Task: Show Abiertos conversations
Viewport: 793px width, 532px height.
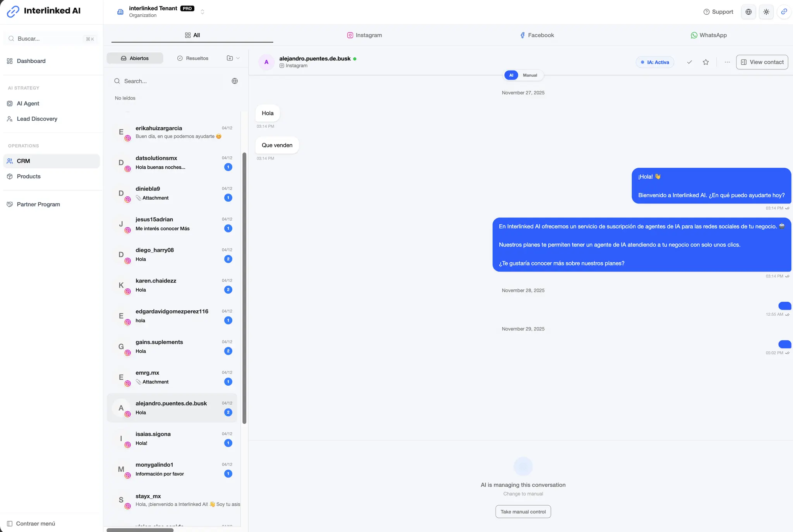Action: click(135, 58)
